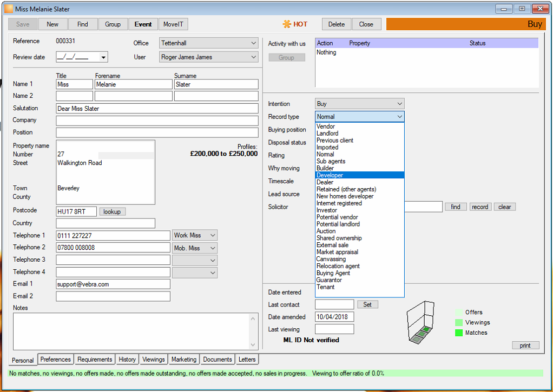Expand the Telephone 1 type dropdown
This screenshot has width=553, height=392.
tap(195, 235)
